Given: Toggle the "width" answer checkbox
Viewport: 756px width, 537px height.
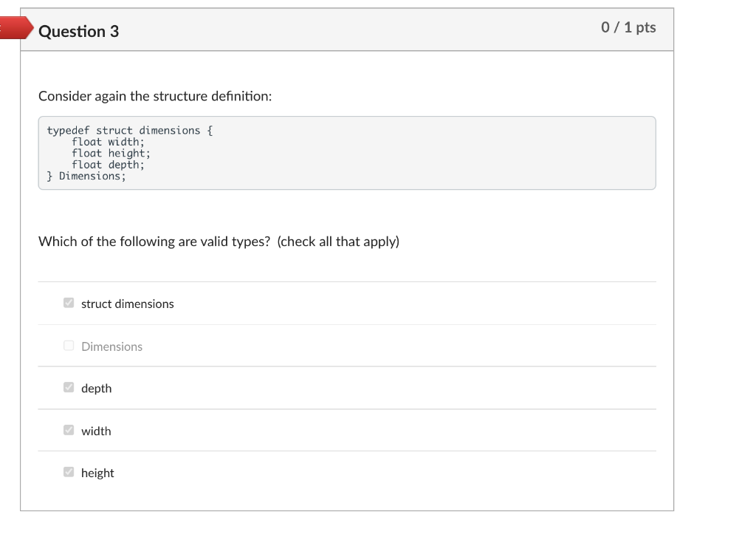Looking at the screenshot, I should (69, 430).
